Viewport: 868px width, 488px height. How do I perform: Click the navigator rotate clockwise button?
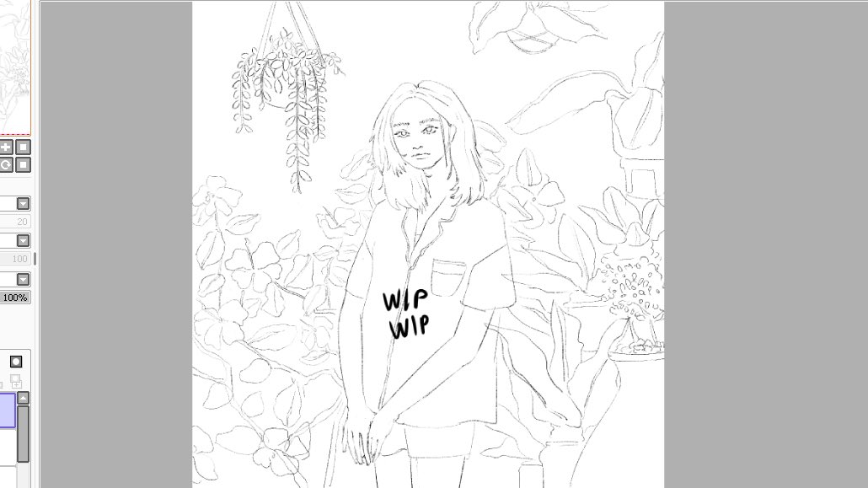pyautogui.click(x=6, y=165)
